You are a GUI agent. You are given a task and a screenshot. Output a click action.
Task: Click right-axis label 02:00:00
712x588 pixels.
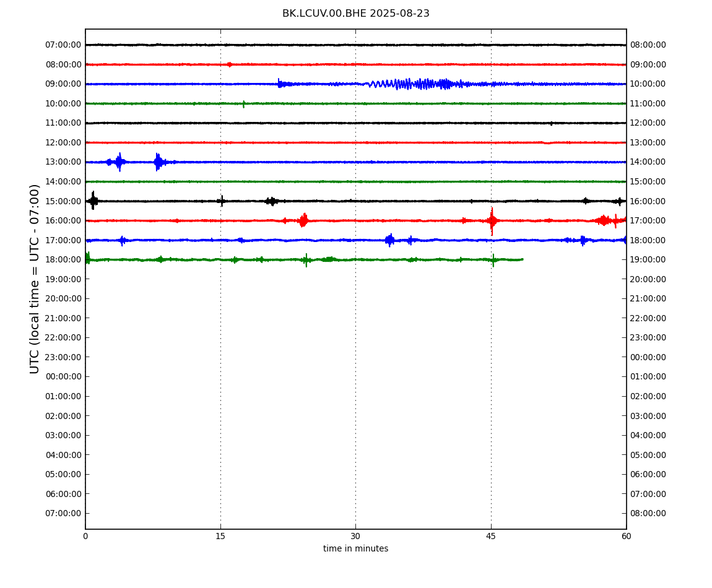pos(648,396)
